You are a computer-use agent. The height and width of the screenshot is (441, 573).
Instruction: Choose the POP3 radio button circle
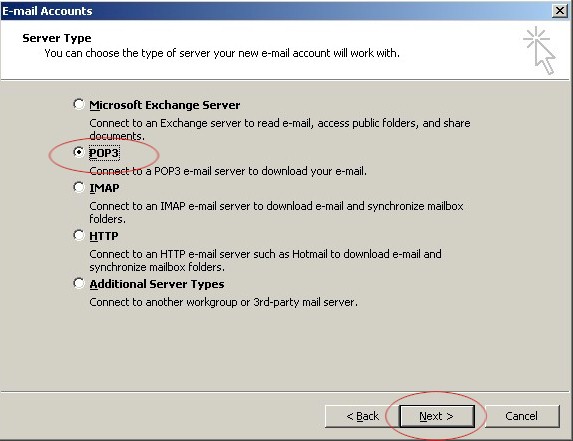click(79, 152)
